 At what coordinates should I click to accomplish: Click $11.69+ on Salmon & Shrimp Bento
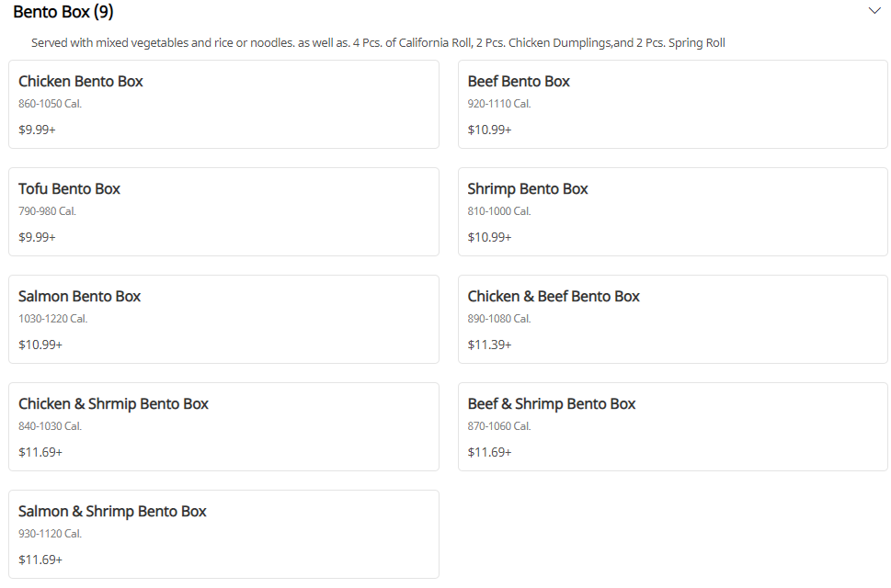pos(40,560)
